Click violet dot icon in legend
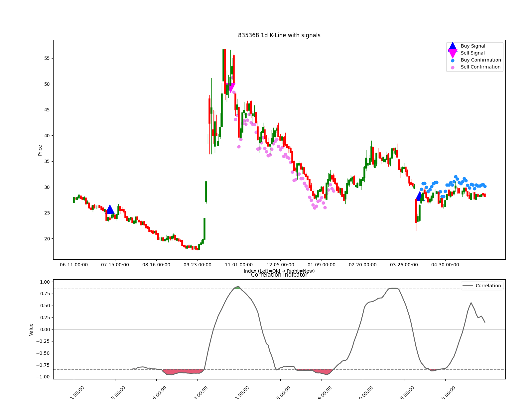Viewport: 532px width, 399px height. tap(453, 67)
